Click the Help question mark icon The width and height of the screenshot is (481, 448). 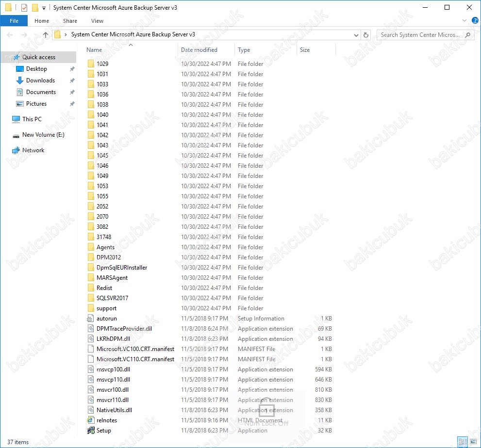pyautogui.click(x=475, y=20)
